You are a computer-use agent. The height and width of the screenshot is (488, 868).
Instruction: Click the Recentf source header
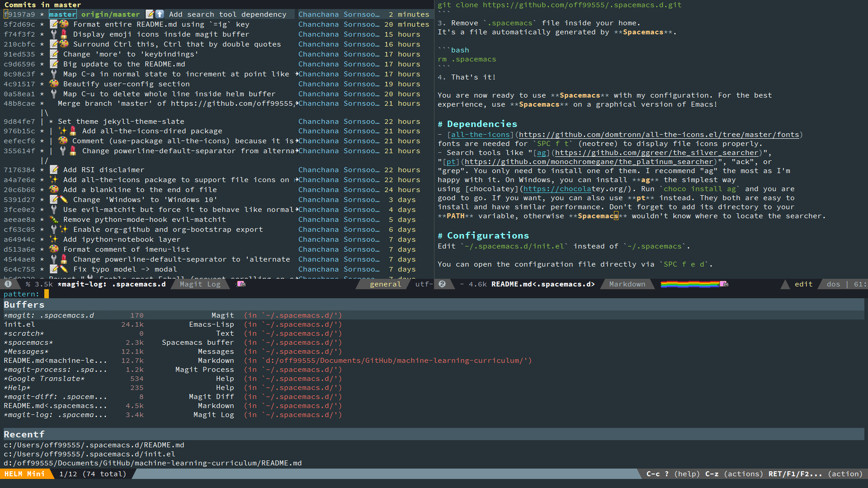click(434, 434)
